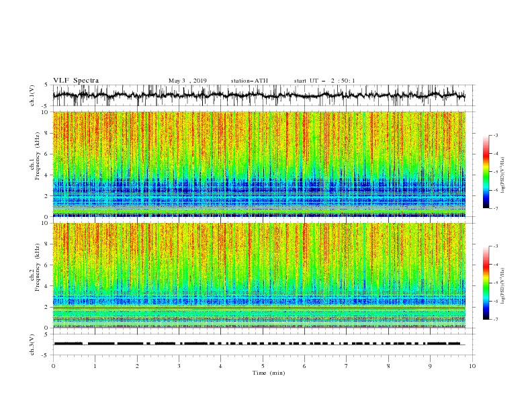
Task: Click time axis tick label "1"
Action: 95,366
